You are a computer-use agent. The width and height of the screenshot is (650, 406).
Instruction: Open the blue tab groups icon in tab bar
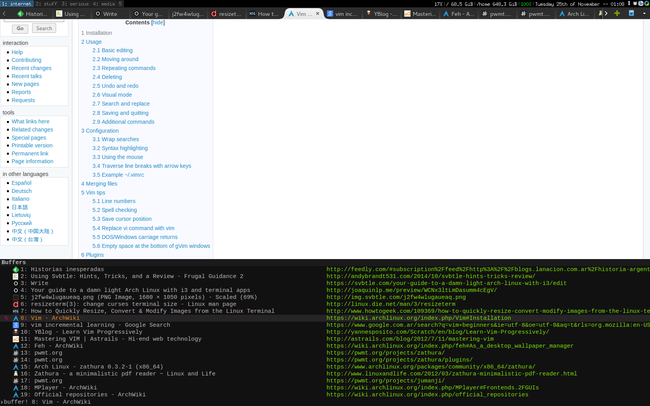[x=631, y=13]
